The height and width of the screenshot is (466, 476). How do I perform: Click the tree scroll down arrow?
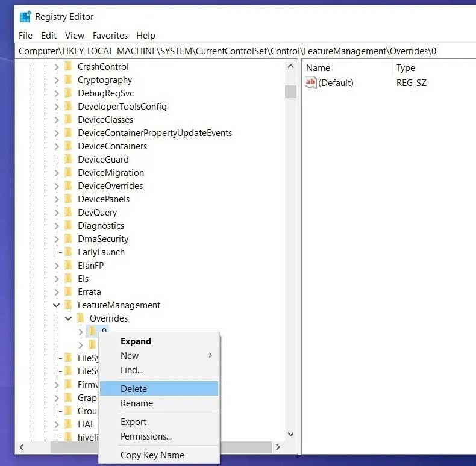coord(290,434)
